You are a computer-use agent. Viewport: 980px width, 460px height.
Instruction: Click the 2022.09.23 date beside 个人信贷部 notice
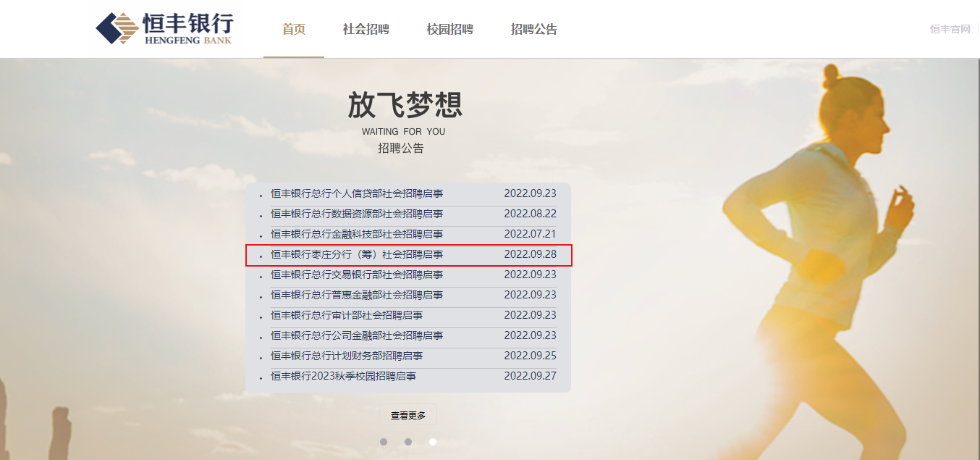coord(531,193)
